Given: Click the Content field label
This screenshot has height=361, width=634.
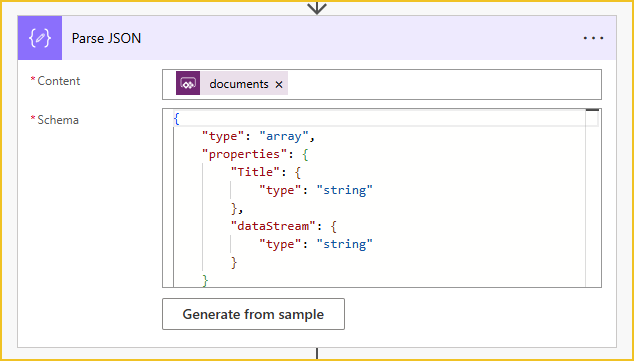Looking at the screenshot, I should 59,80.
